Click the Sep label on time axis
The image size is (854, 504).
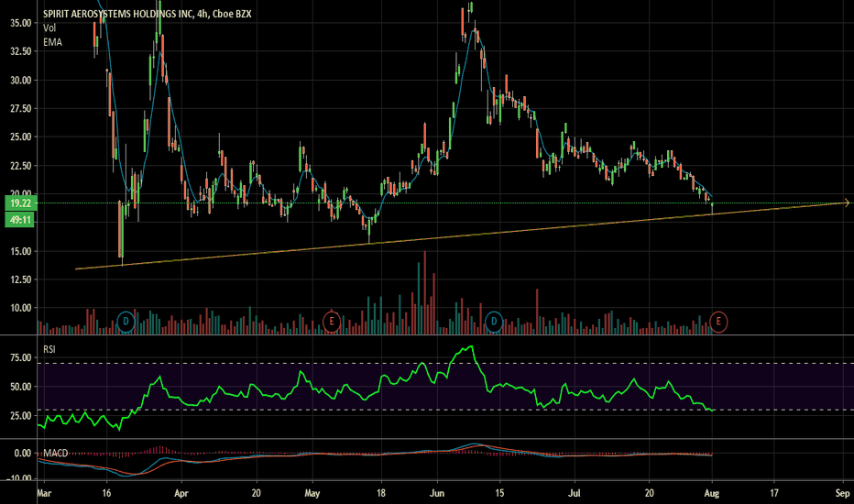(843, 493)
